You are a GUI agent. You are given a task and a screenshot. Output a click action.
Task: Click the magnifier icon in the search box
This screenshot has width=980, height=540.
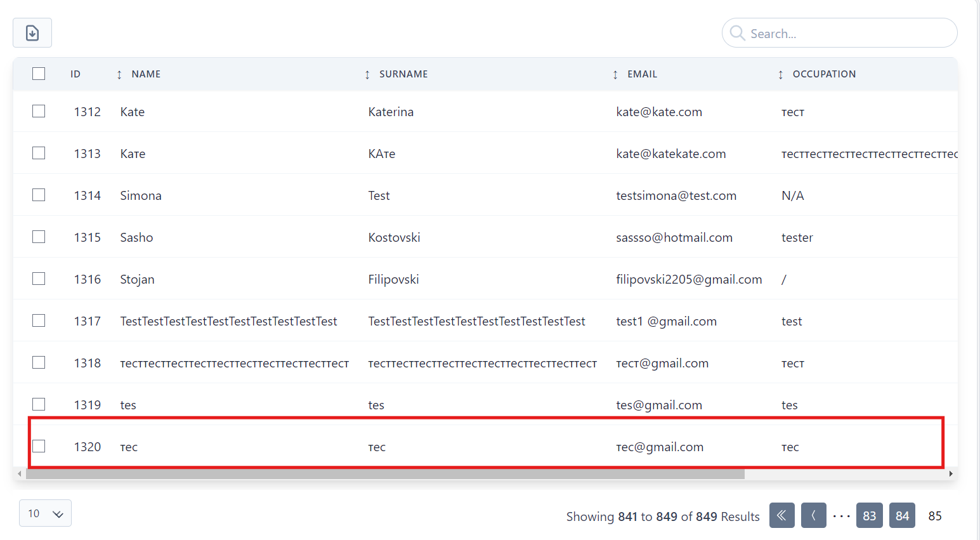tap(737, 33)
